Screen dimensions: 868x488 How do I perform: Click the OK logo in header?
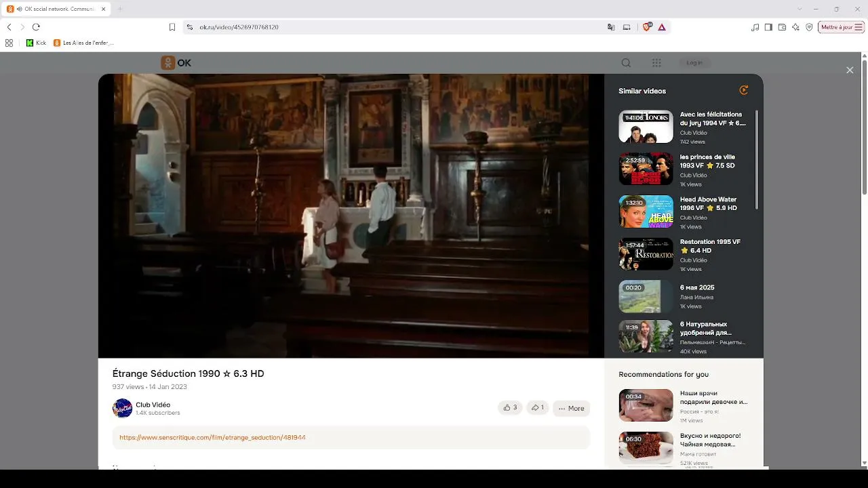coord(176,63)
